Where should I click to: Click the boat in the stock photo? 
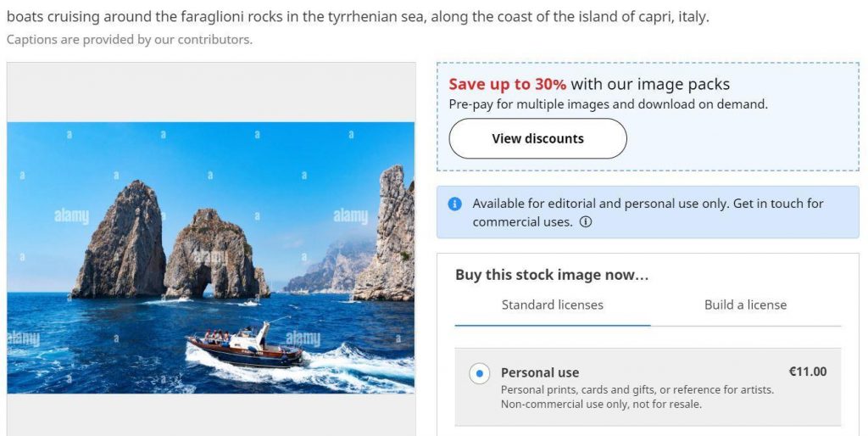245,344
